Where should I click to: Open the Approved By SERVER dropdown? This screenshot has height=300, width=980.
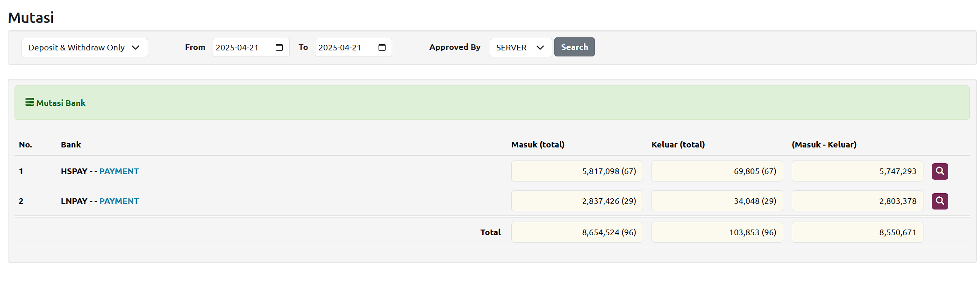click(520, 48)
